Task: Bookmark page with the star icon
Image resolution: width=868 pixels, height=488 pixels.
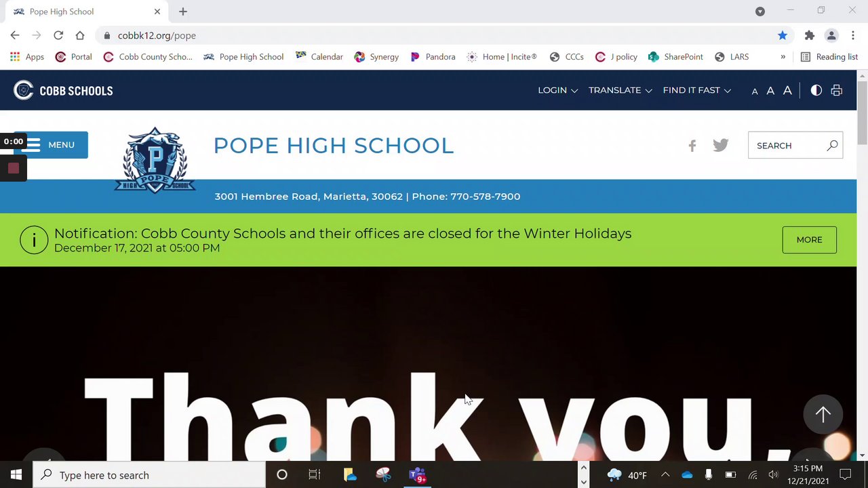Action: [x=783, y=35]
